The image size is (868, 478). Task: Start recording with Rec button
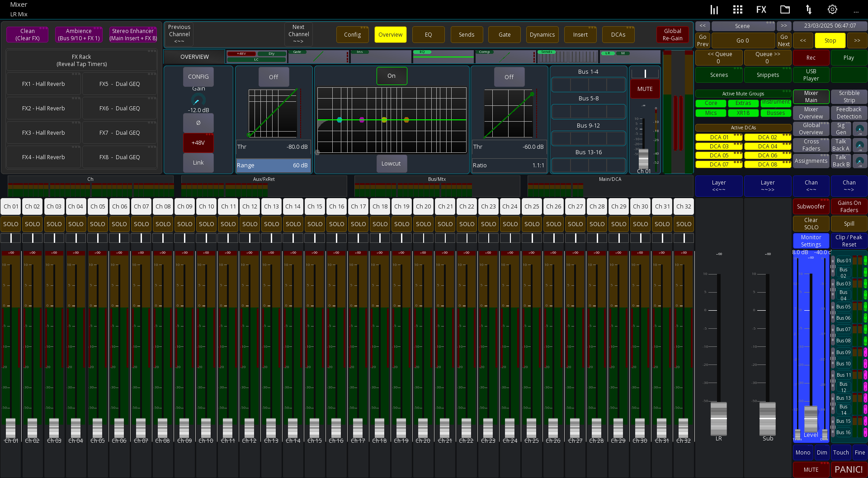click(811, 58)
